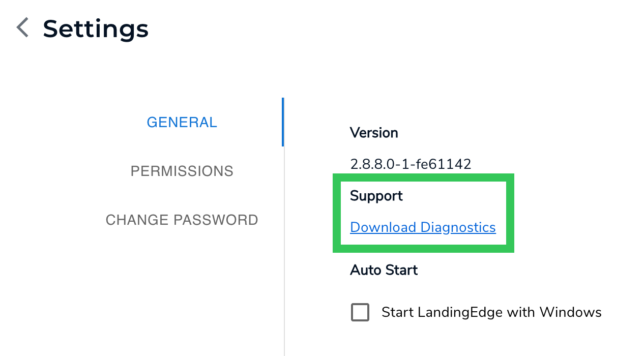The width and height of the screenshot is (644, 356).
Task: Switch to the PERMISSIONS tab
Action: (x=182, y=171)
